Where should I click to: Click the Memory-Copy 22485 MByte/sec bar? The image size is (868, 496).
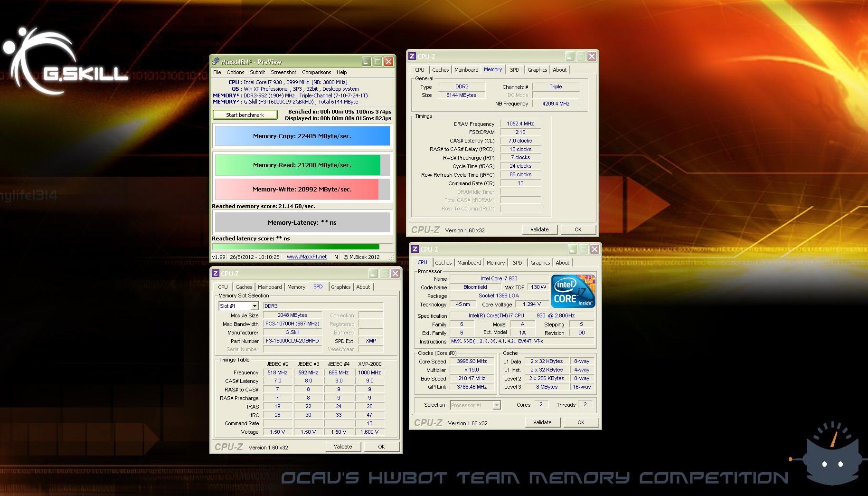click(x=302, y=136)
